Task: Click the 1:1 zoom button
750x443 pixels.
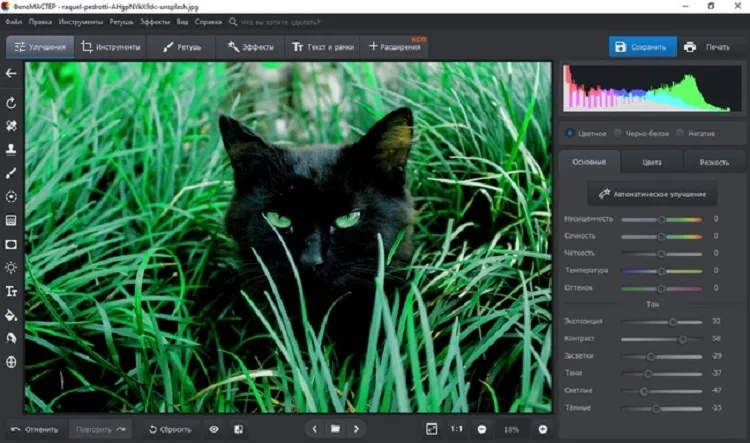Action: (x=456, y=429)
